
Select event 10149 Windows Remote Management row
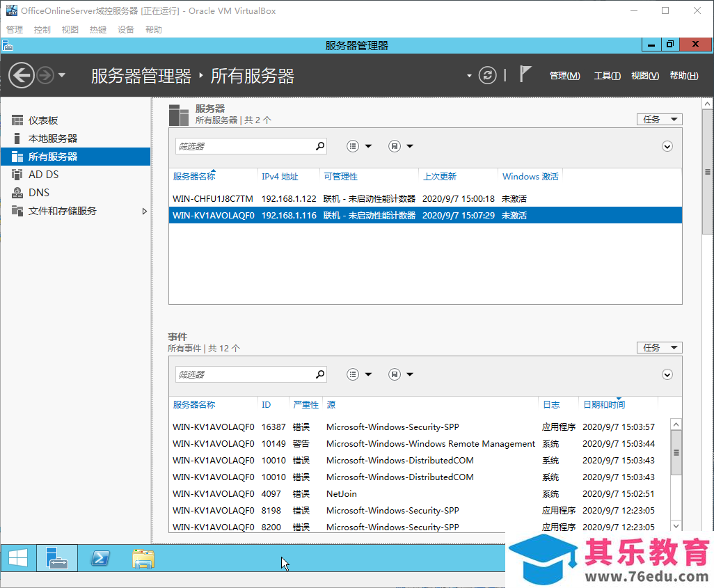pyautogui.click(x=419, y=444)
